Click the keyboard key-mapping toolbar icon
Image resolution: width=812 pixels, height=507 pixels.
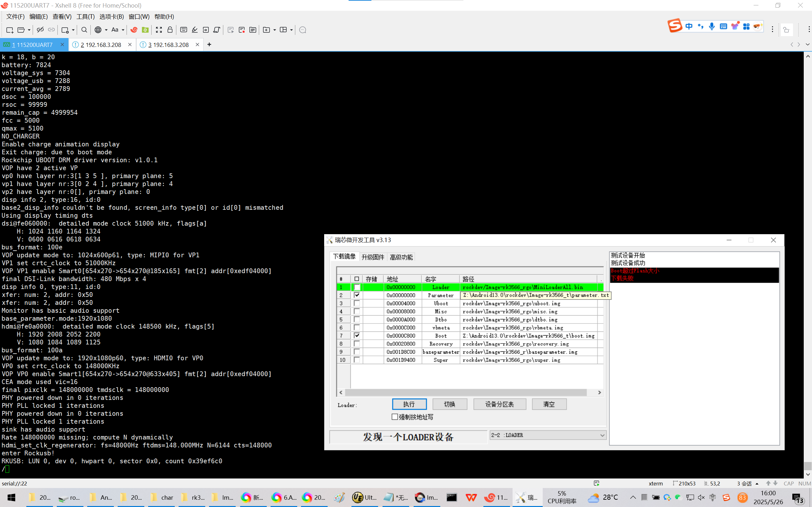pyautogui.click(x=184, y=30)
